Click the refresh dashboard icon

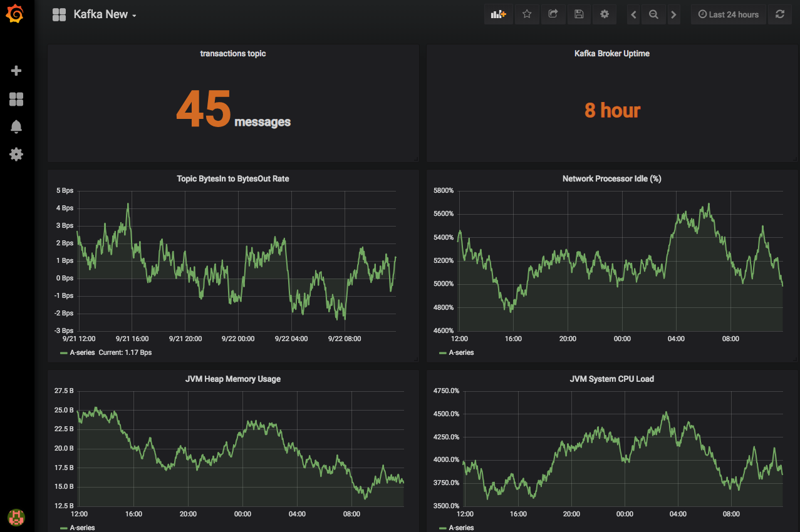(x=780, y=14)
